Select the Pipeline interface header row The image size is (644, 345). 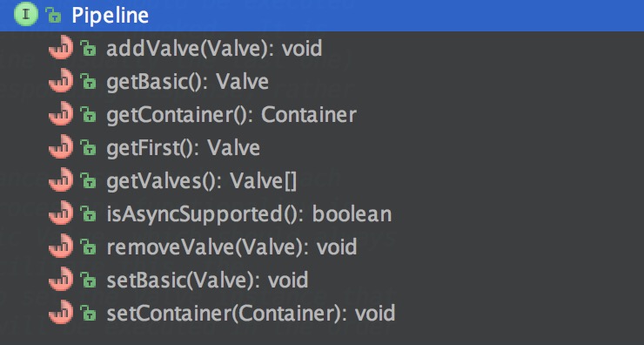[x=322, y=15]
